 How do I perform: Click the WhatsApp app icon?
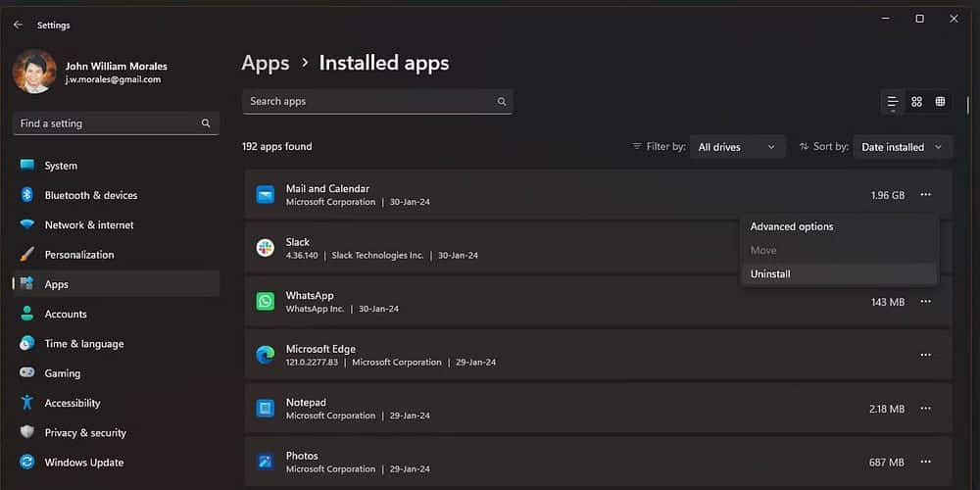[265, 301]
